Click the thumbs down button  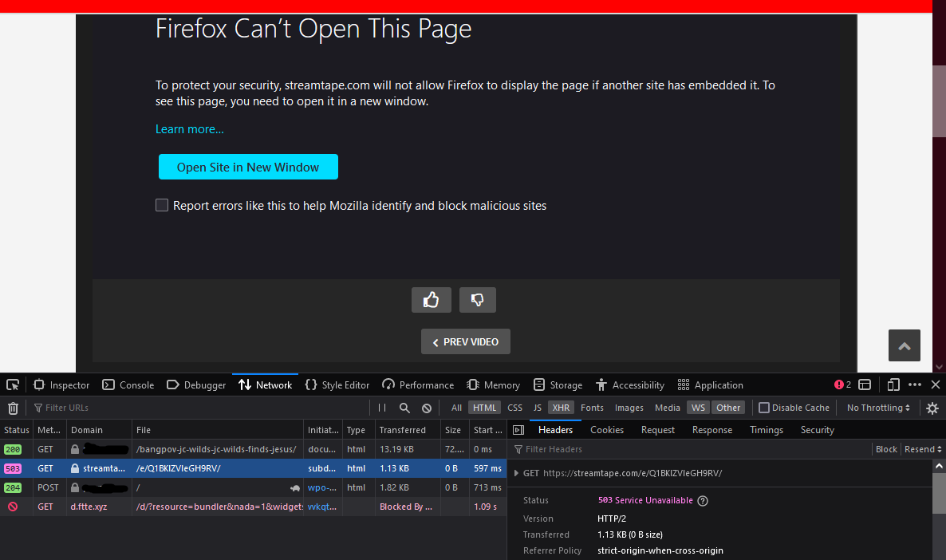tap(477, 300)
